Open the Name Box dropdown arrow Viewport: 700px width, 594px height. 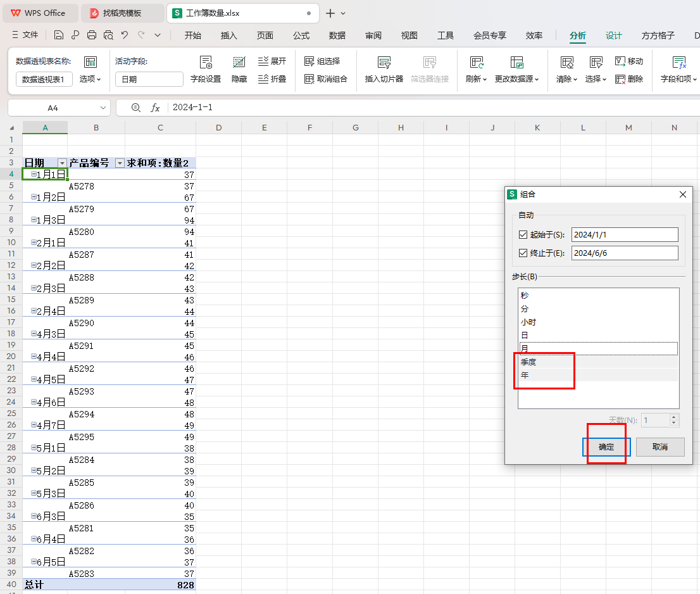pos(103,108)
